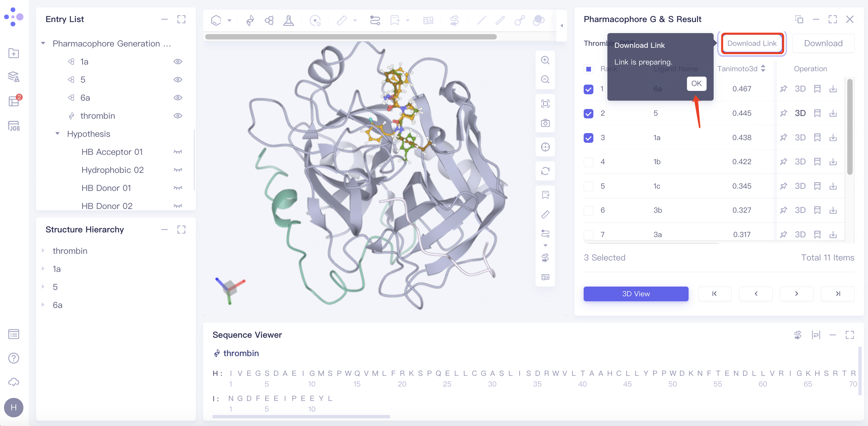This screenshot has height=426, width=868.
Task: Click the 3D View button
Action: coord(635,294)
